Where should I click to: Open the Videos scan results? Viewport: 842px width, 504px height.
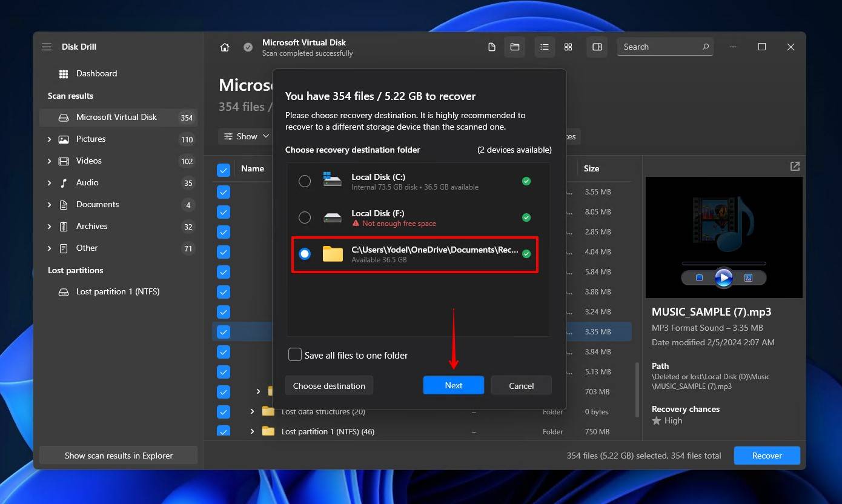118,161
